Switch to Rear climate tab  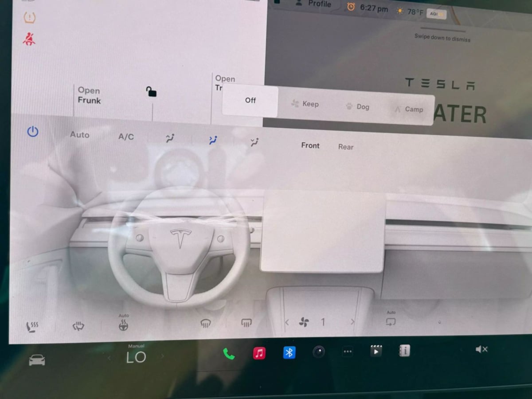[x=346, y=147]
